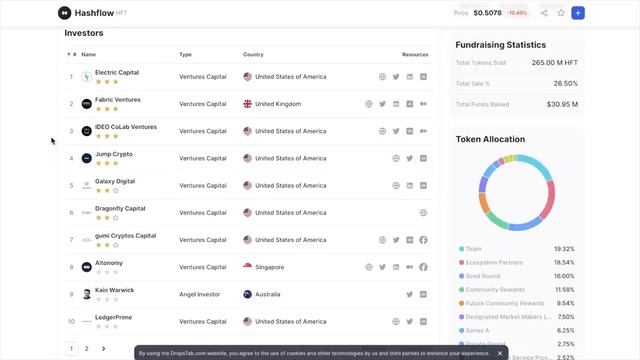This screenshot has height=360, width=640.
Task: Sort table by Country column header
Action: (253, 54)
